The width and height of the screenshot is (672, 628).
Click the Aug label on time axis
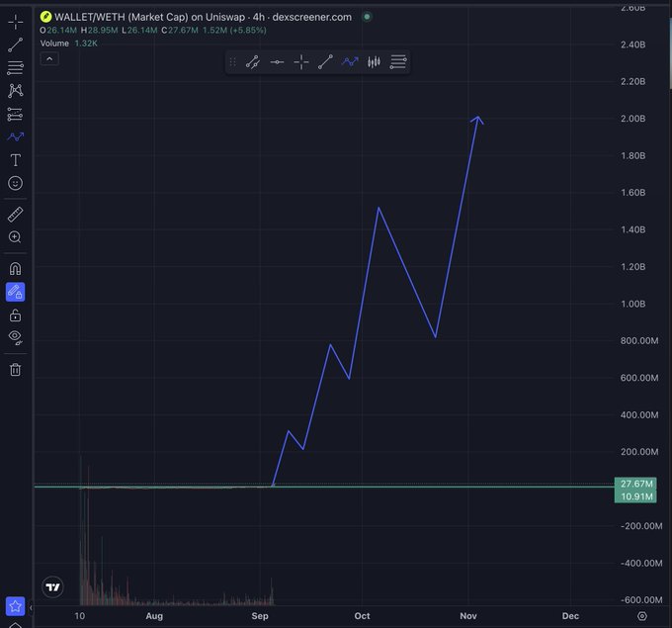point(154,616)
